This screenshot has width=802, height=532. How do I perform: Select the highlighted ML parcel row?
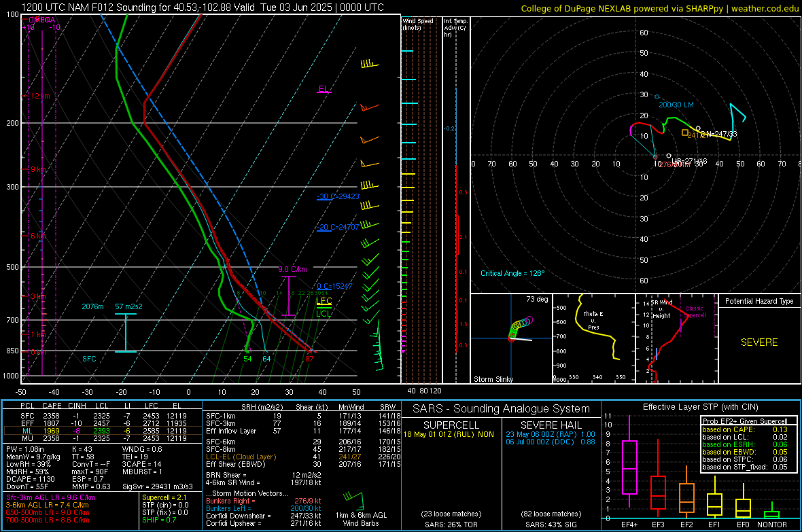[103, 431]
